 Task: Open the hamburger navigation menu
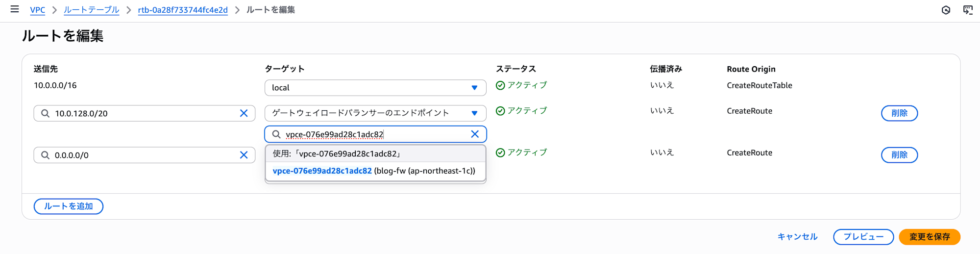coord(15,9)
